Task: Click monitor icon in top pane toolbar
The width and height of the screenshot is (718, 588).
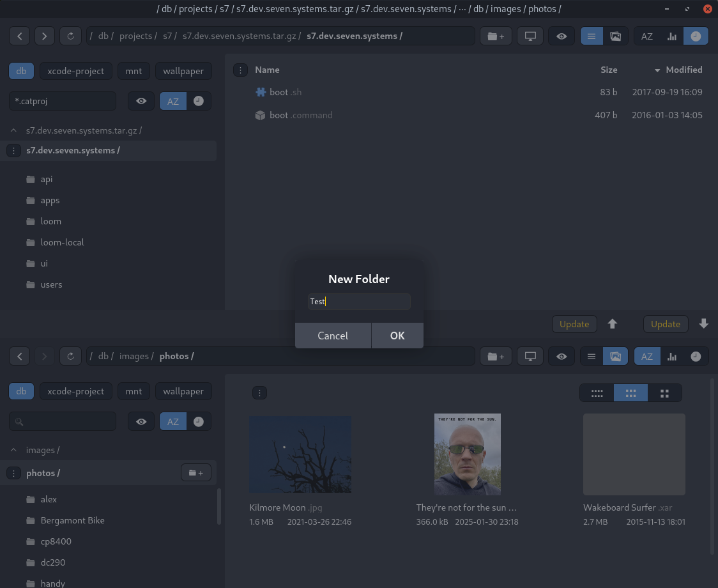Action: [530, 36]
